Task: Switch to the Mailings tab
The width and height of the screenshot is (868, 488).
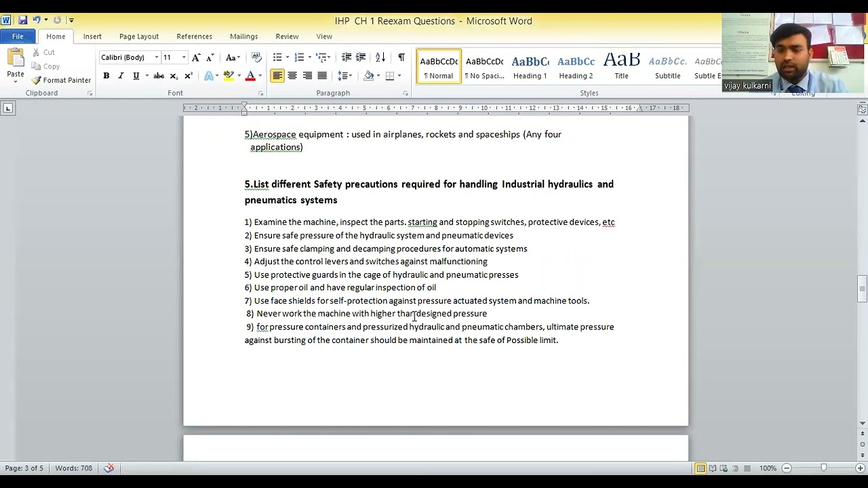Action: click(244, 37)
